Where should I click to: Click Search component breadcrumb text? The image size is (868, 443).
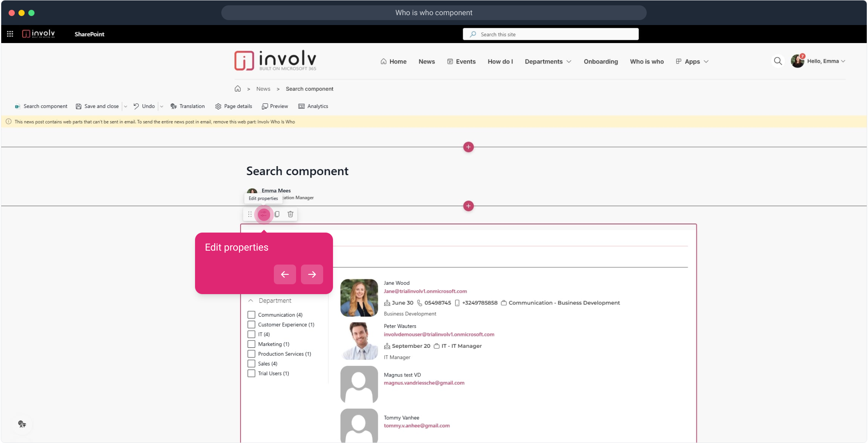click(310, 89)
